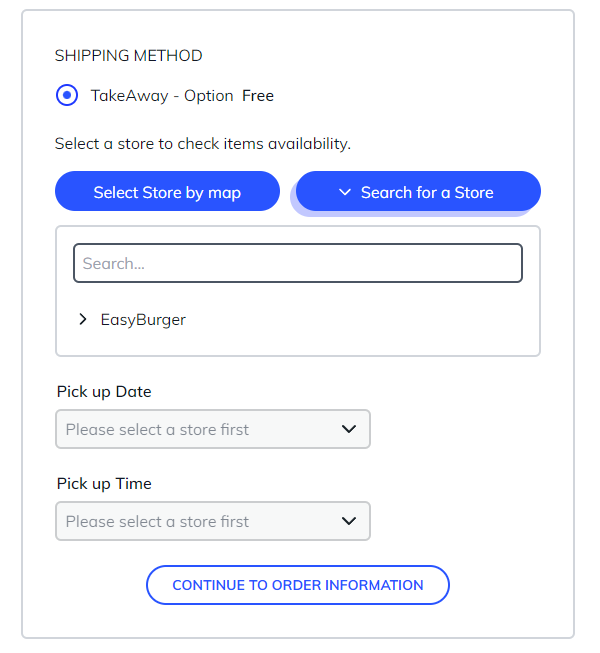
Task: Click the TakeAway - Option label
Action: tap(162, 96)
